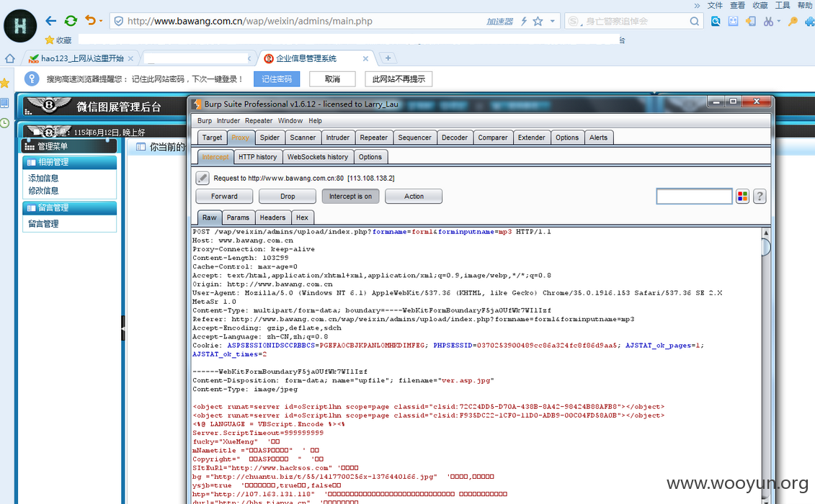The image size is (815, 504).
Task: Close the 企业信息管理系统 tab
Action: [x=365, y=59]
